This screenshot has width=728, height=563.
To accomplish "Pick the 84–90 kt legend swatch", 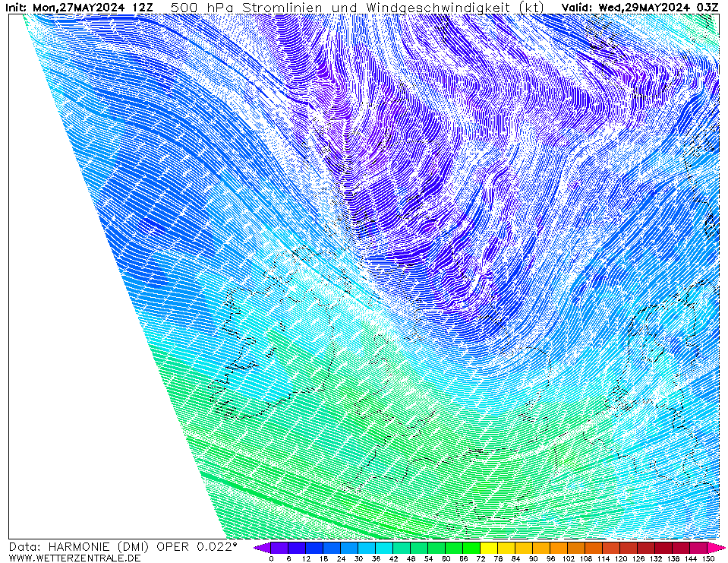I will (525, 548).
